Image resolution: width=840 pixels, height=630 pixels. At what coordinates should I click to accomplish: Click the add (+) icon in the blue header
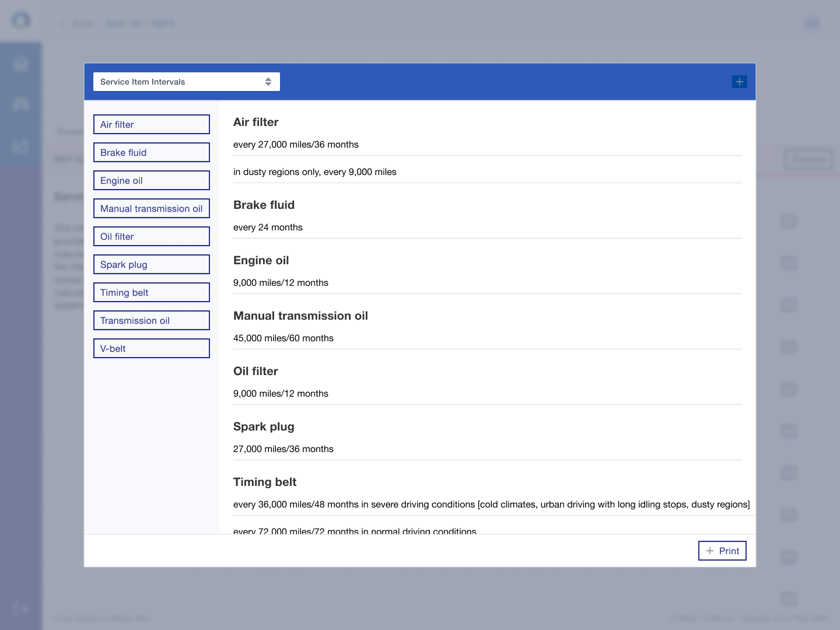(x=739, y=82)
